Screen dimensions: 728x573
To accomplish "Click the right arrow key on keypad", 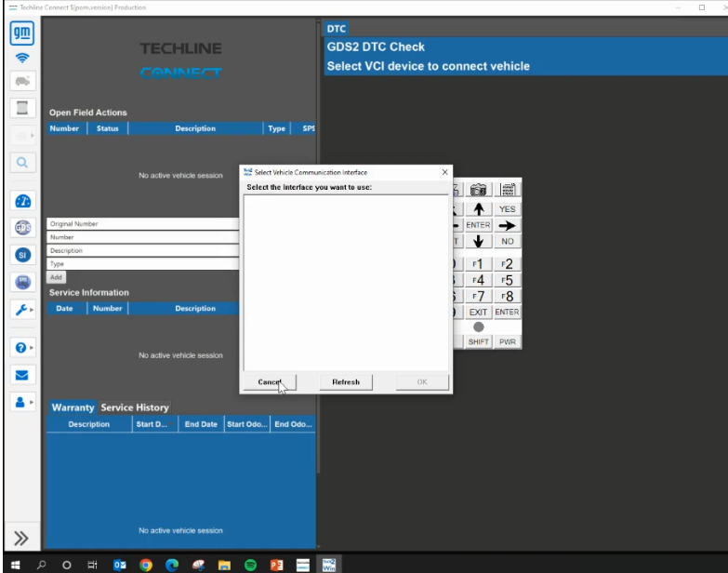I will pyautogui.click(x=507, y=226).
